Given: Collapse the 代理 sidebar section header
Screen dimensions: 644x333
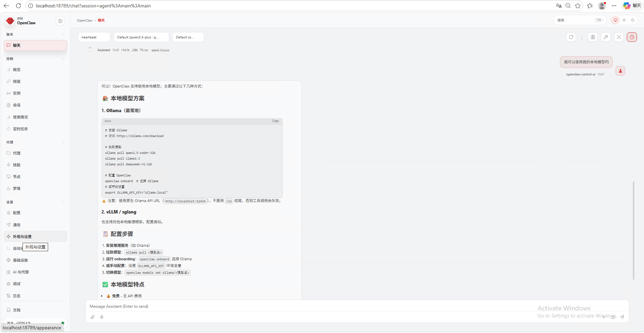Looking at the screenshot, I should click(35, 142).
